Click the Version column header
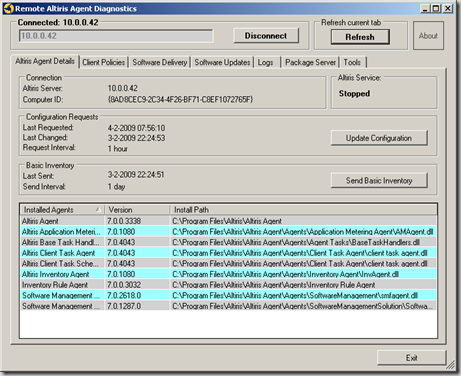This screenshot has height=376, width=461. click(x=137, y=210)
